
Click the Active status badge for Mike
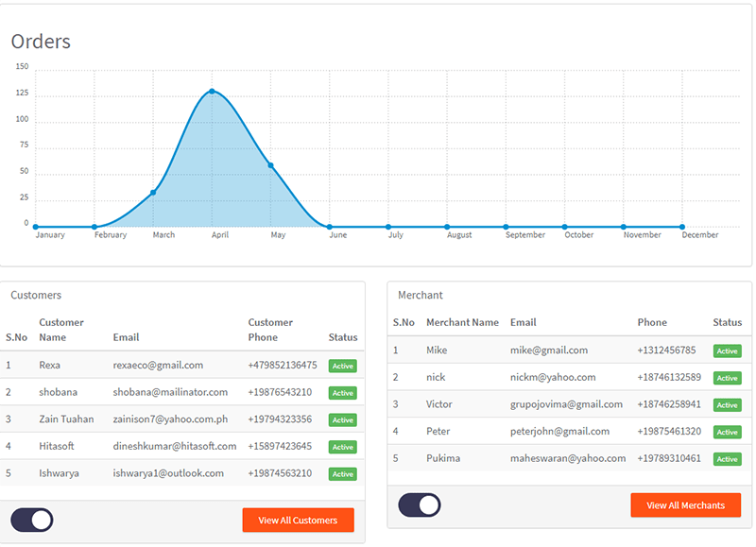[727, 350]
